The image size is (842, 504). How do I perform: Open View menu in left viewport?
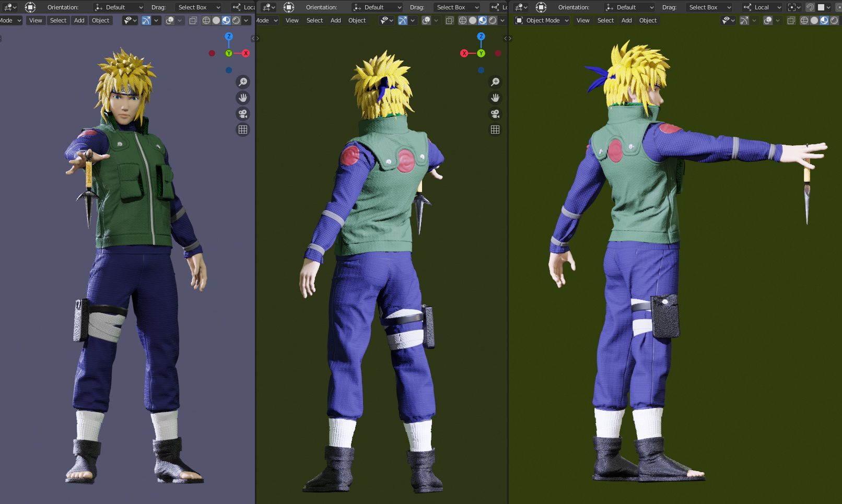point(36,20)
